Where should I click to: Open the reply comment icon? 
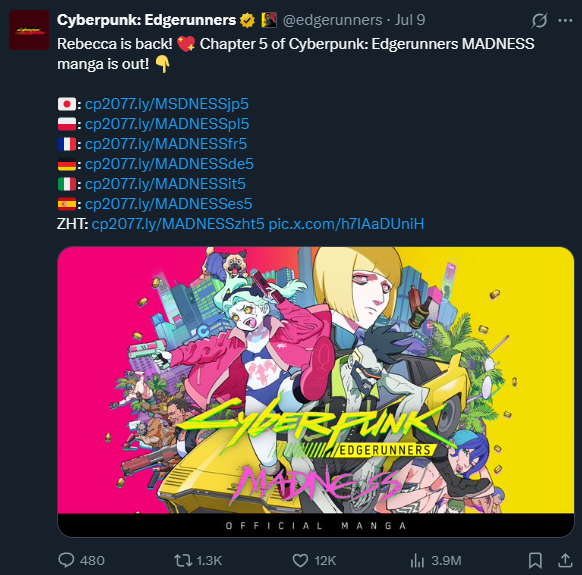click(66, 560)
